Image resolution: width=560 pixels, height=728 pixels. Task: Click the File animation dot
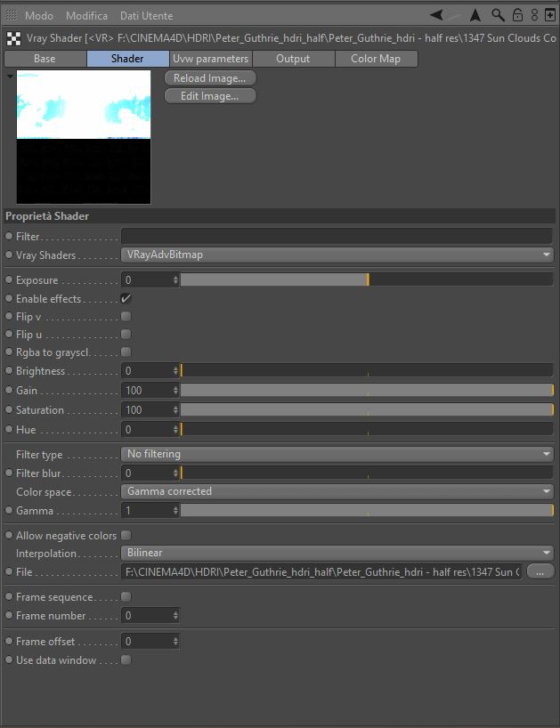(9, 571)
